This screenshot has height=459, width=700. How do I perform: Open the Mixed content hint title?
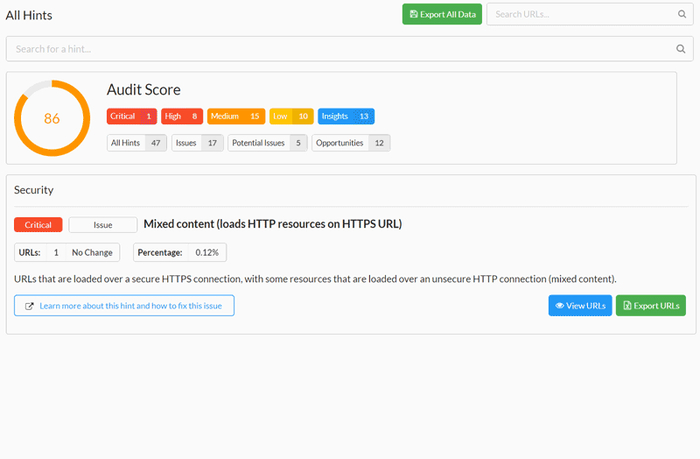coord(273,224)
